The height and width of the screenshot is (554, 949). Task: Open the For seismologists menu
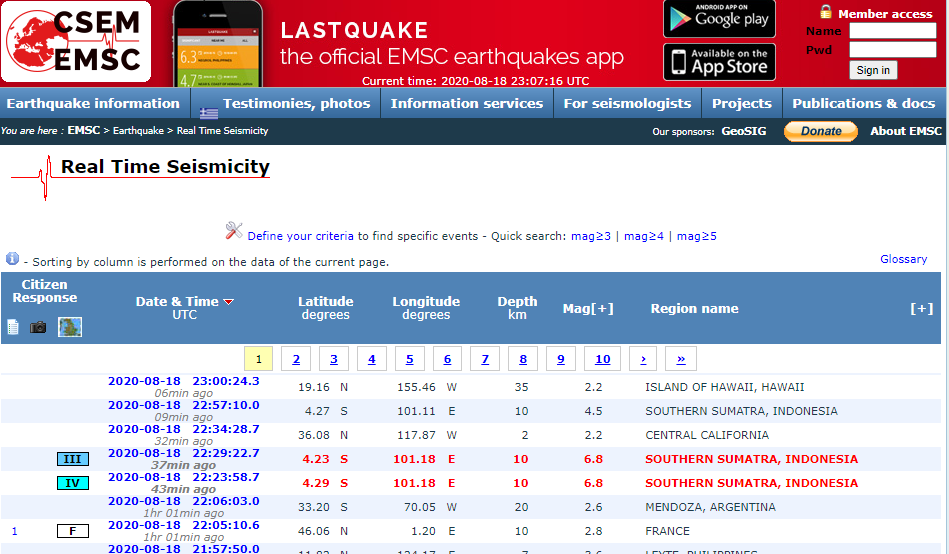627,103
